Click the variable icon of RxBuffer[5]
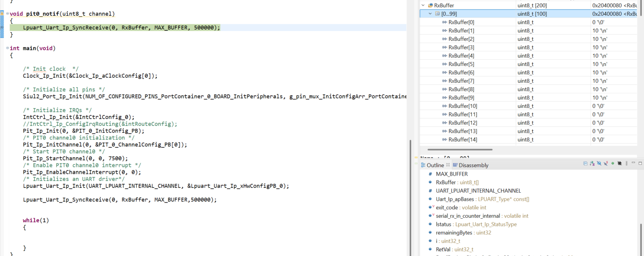644x256 pixels. 444,64
